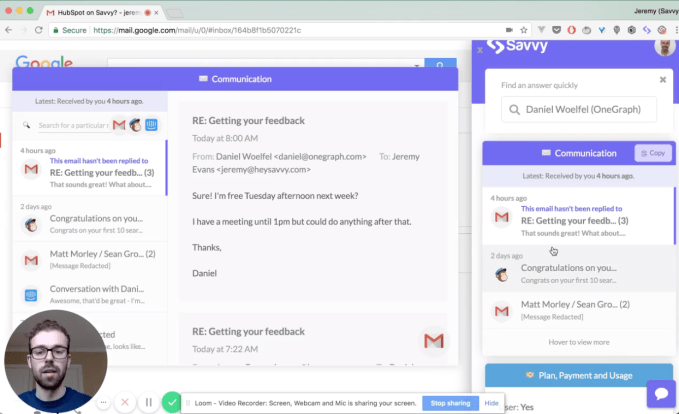This screenshot has width=679, height=414.
Task: Open Congratulations on you... in left list
Action: [90, 219]
